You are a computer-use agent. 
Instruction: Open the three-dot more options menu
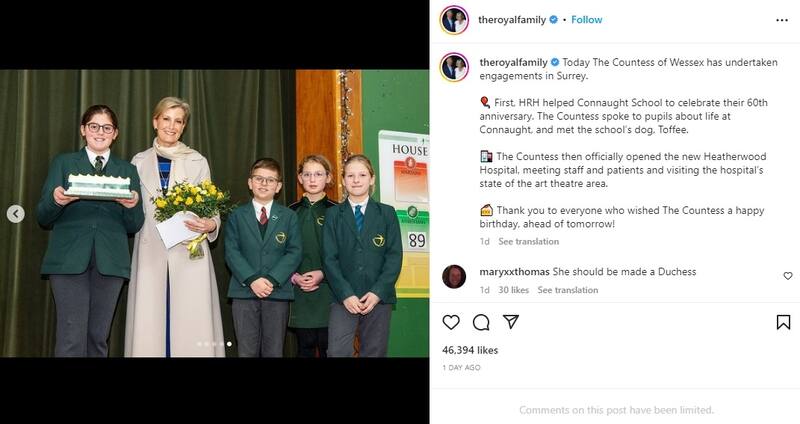[x=782, y=20]
